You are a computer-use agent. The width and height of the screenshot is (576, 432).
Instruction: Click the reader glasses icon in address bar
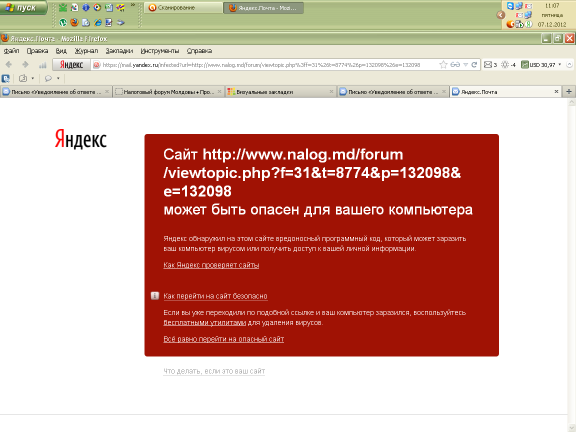coord(455,65)
